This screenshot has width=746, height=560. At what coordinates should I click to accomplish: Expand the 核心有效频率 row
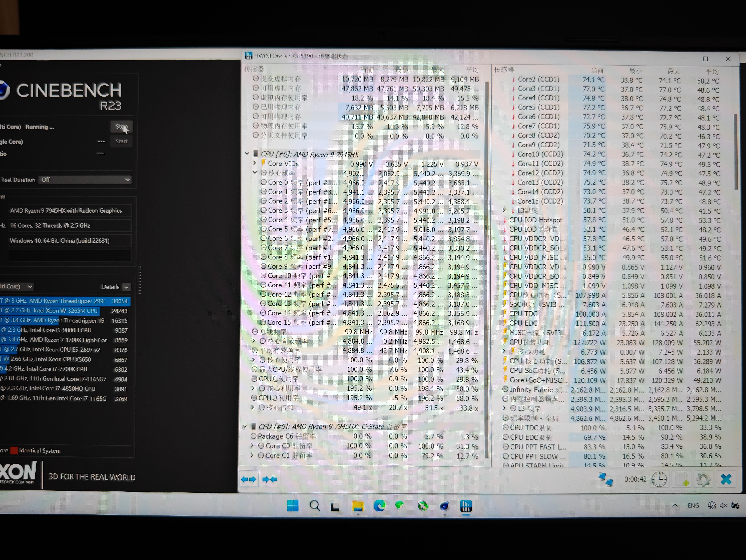254,341
